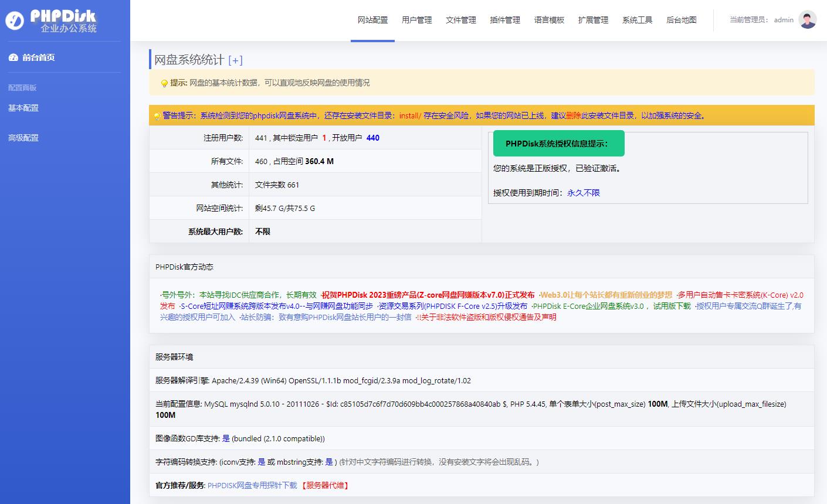Click the 剩45.7 G/共75.5 G value

click(285, 208)
